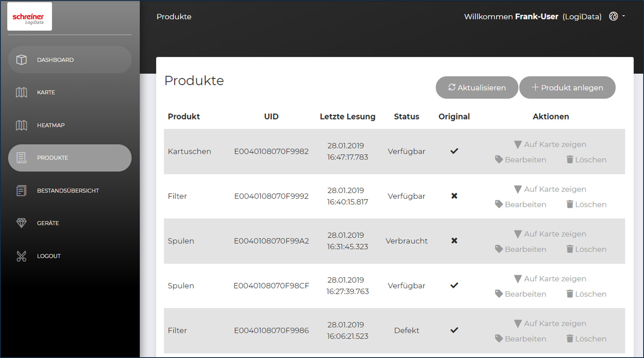
Task: Click the UID column header
Action: pos(271,117)
